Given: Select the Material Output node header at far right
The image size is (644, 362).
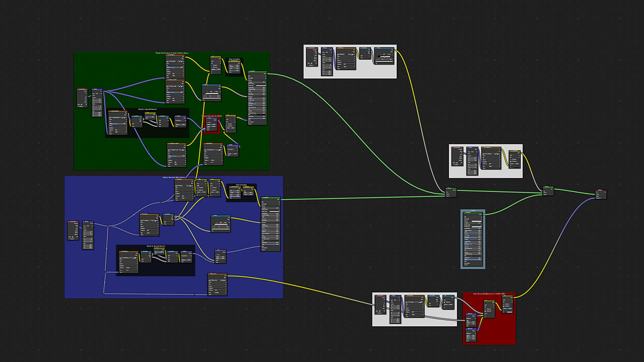Looking at the screenshot, I should [601, 190].
